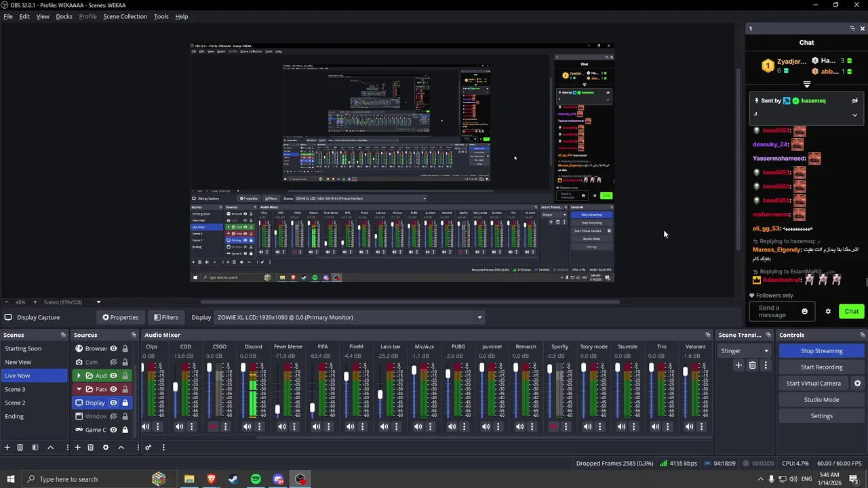The width and height of the screenshot is (868, 488).
Task: Open transition properties three-dot menu
Action: [766, 365]
